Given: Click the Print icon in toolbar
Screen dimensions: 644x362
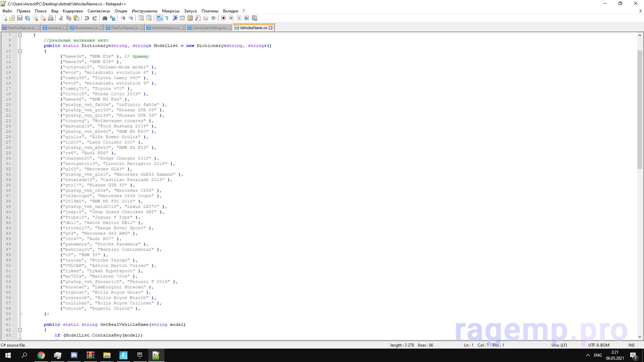Looking at the screenshot, I should tap(51, 18).
